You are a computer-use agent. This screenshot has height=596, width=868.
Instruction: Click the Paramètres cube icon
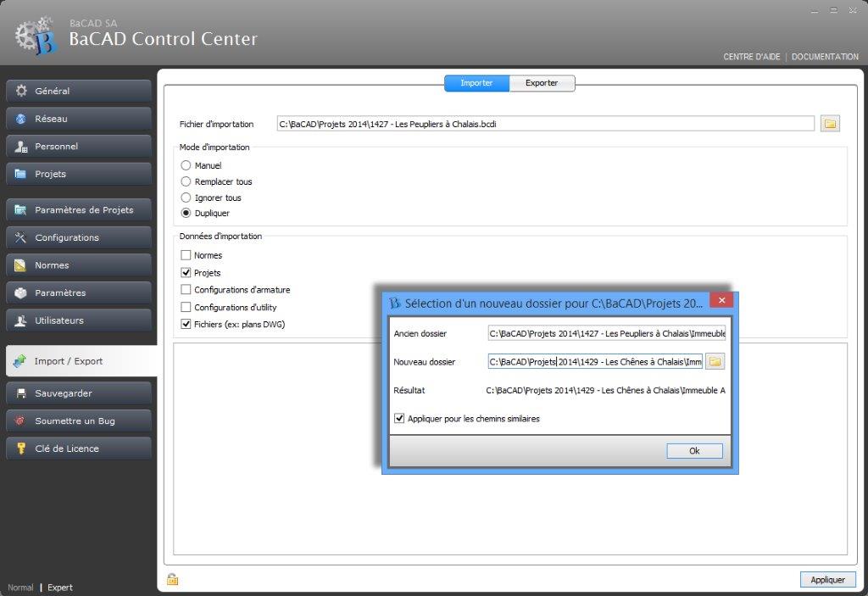pyautogui.click(x=21, y=293)
